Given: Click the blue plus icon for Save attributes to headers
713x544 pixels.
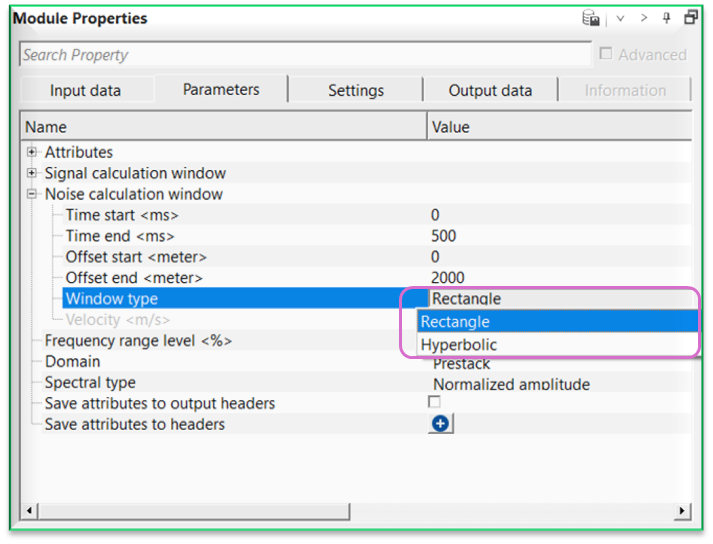Looking at the screenshot, I should click(441, 424).
